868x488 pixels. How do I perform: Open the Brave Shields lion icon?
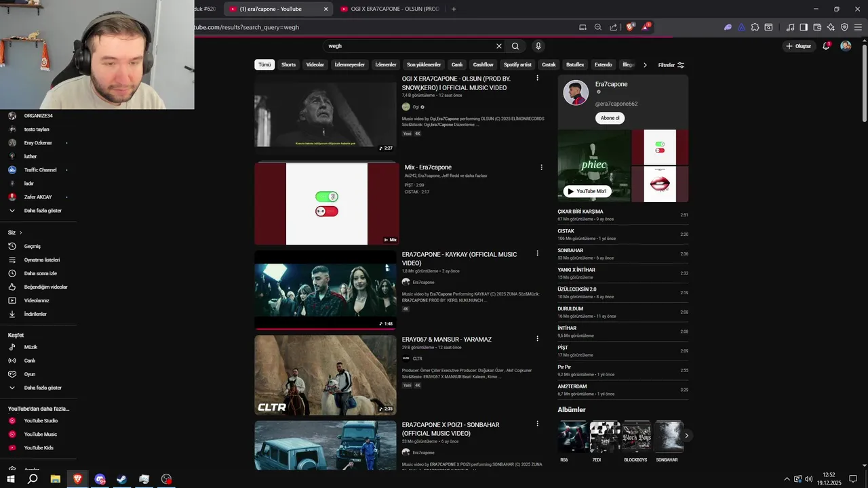pyautogui.click(x=630, y=27)
